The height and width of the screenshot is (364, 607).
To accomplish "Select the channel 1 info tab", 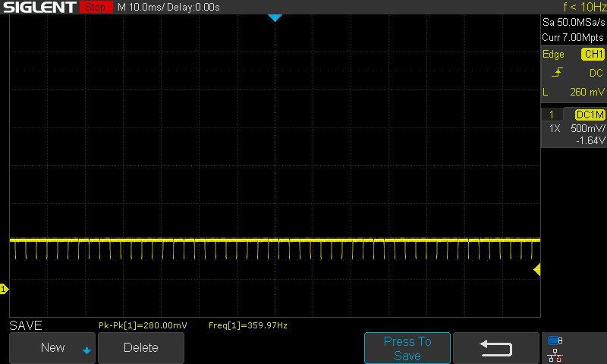I will pyautogui.click(x=552, y=115).
